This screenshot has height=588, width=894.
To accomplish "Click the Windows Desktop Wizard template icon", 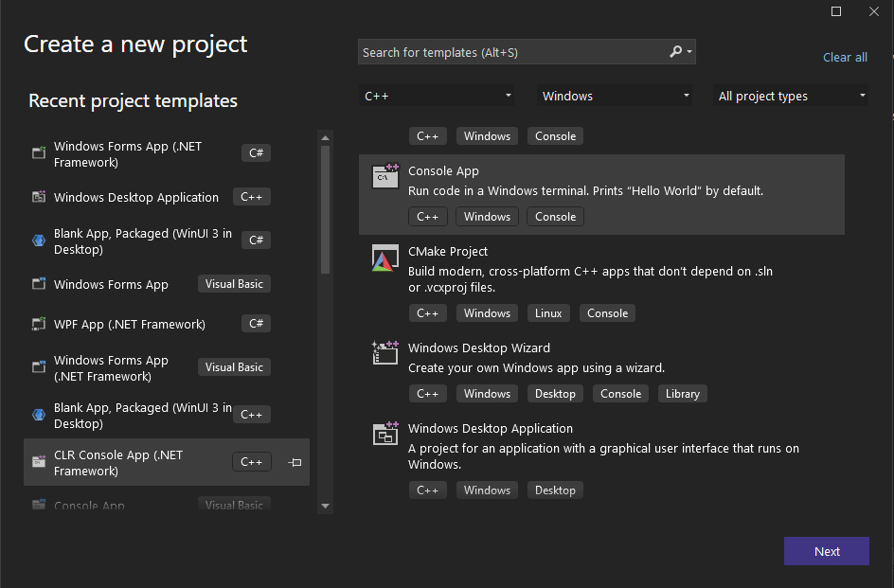I will point(384,353).
